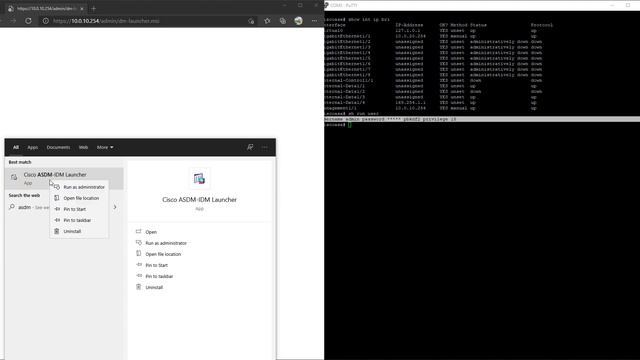The image size is (640, 360).
Task: Open browser Settings and more menu
Action: click(314, 21)
